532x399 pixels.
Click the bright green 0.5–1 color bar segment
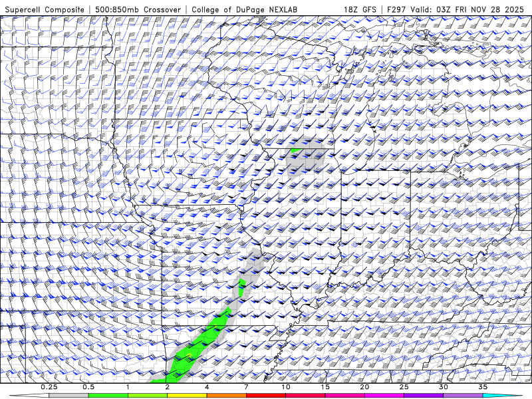(x=108, y=396)
